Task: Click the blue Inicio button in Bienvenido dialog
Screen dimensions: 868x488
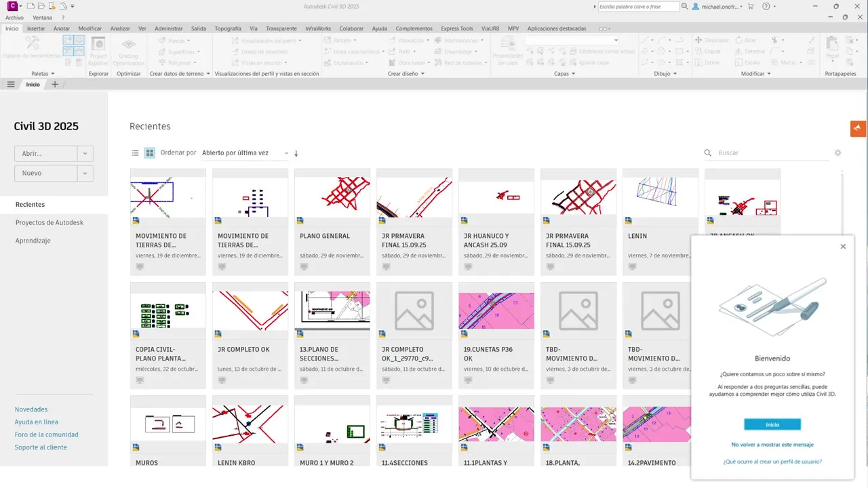Action: pyautogui.click(x=772, y=424)
